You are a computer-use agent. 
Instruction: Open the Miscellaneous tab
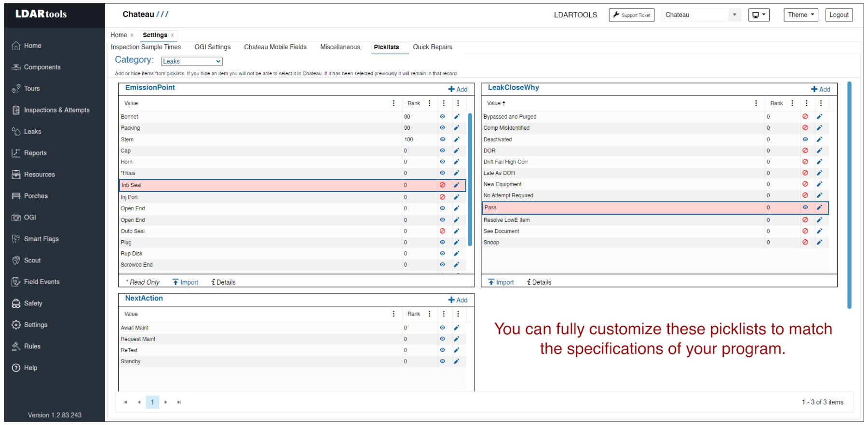click(x=340, y=47)
